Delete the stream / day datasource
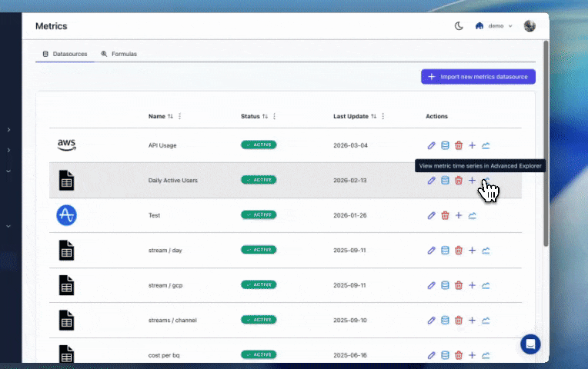The width and height of the screenshot is (588, 369). point(458,251)
